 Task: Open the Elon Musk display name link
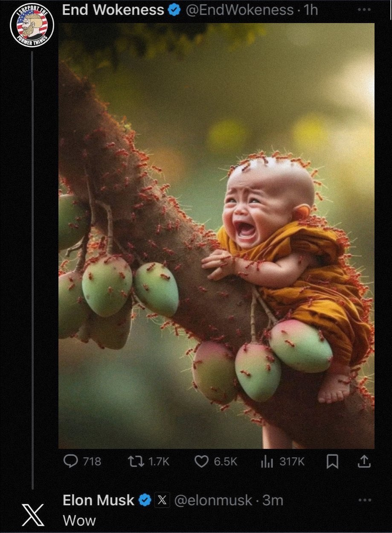pyautogui.click(x=99, y=500)
